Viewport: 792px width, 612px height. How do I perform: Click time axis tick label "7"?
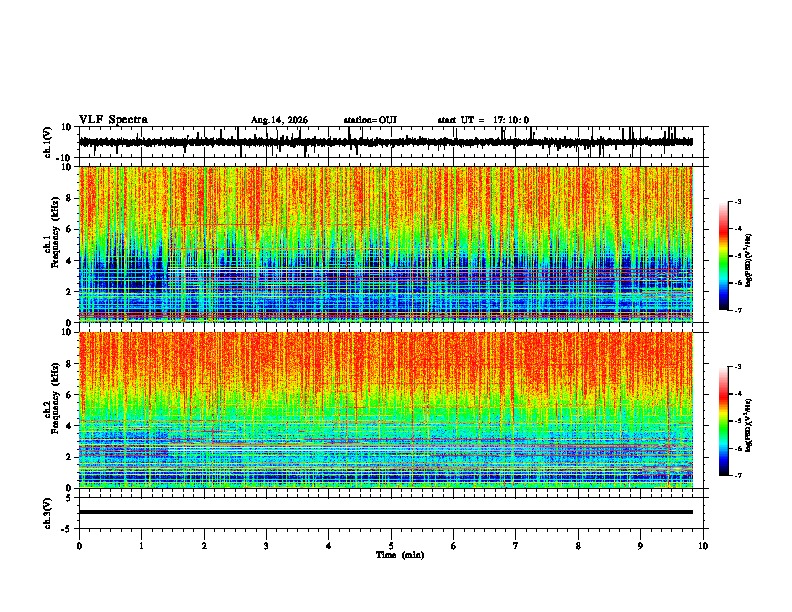[x=516, y=546]
